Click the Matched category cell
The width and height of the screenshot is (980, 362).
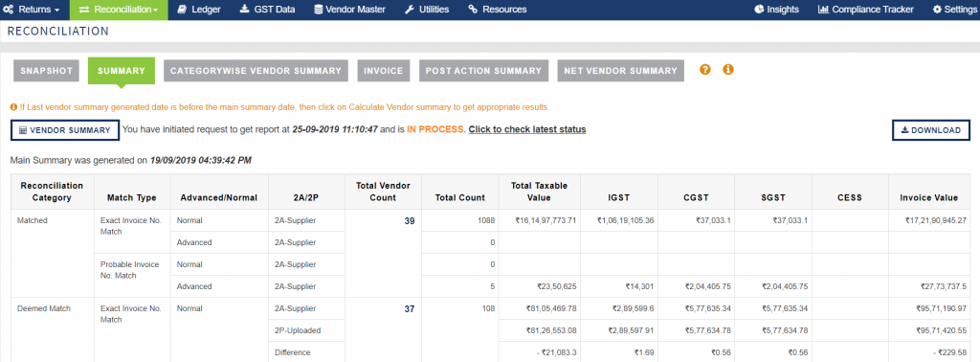tap(52, 253)
